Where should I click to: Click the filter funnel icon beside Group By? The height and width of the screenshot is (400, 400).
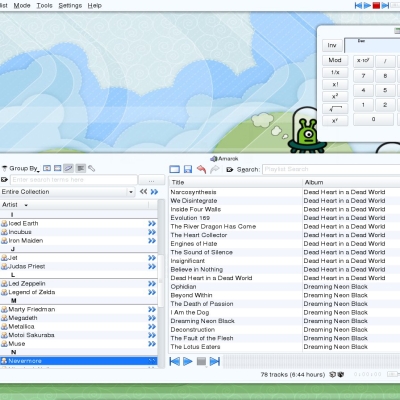coord(4,169)
